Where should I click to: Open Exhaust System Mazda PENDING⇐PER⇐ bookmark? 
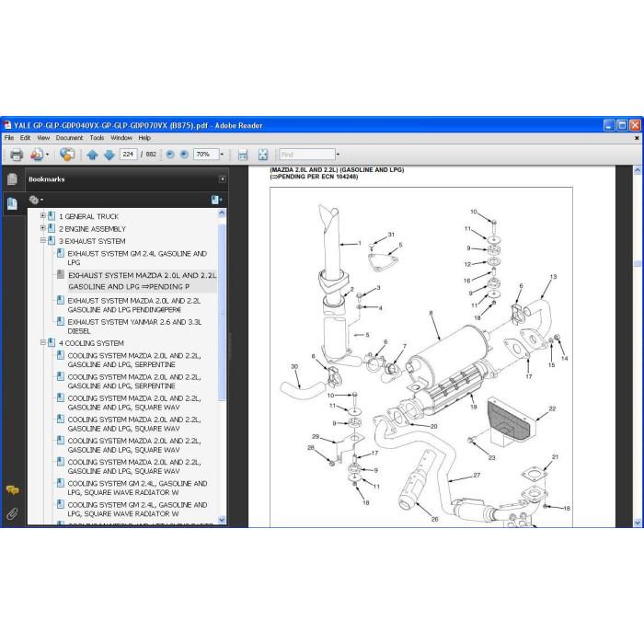pos(134,305)
